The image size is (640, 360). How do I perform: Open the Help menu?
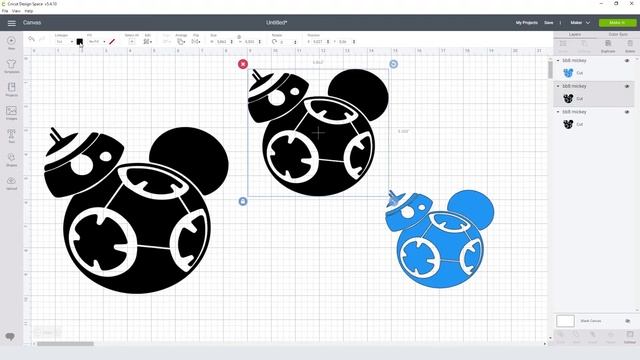[29, 11]
